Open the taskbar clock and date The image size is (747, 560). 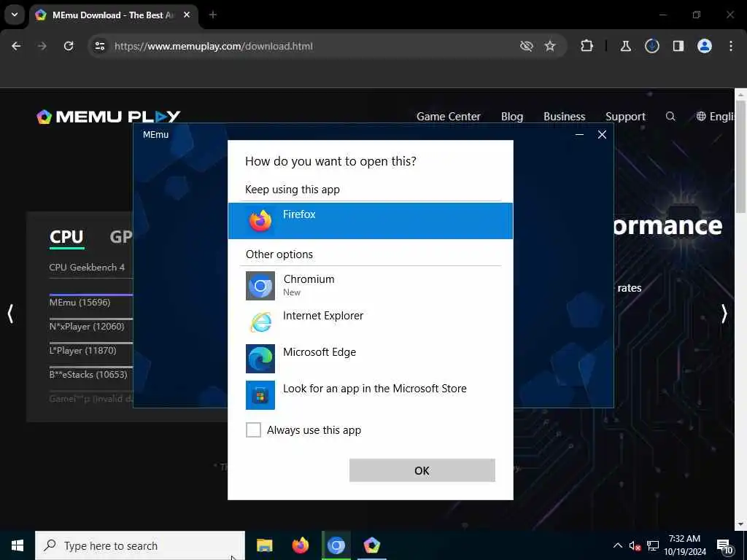click(685, 545)
